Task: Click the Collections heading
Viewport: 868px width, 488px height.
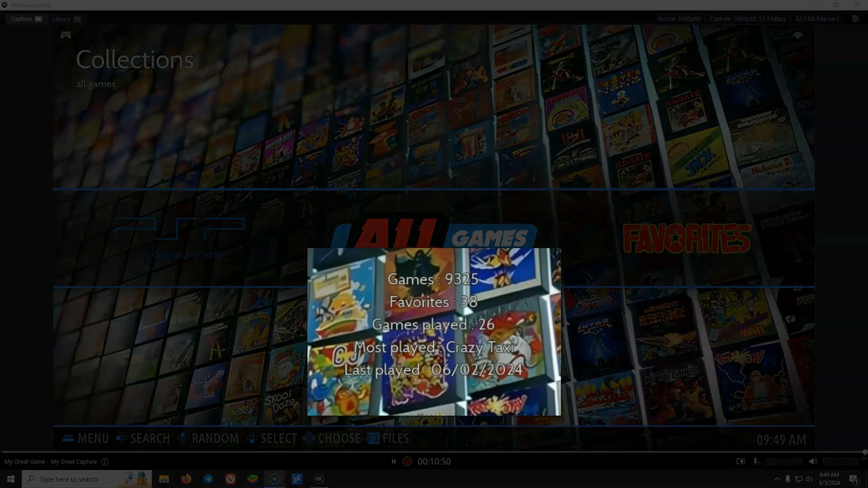Action: [x=135, y=60]
